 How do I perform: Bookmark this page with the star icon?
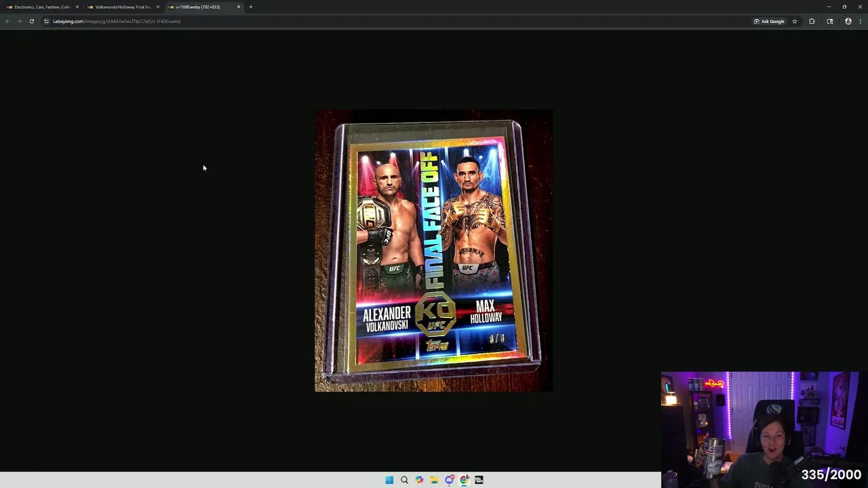(x=795, y=21)
